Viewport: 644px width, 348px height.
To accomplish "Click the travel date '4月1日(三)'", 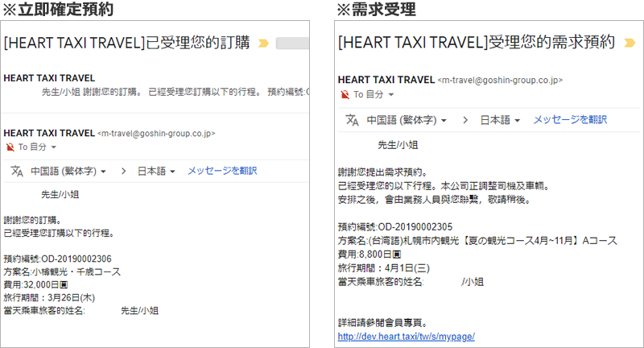I will (407, 268).
